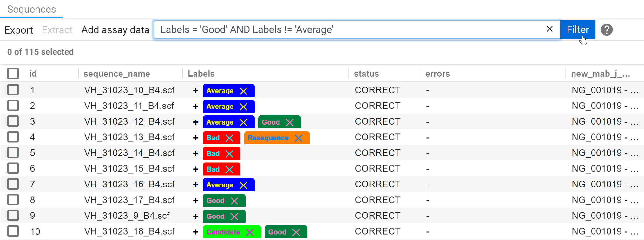Click the 0 of 115 selected text
644x240 pixels.
(x=40, y=52)
